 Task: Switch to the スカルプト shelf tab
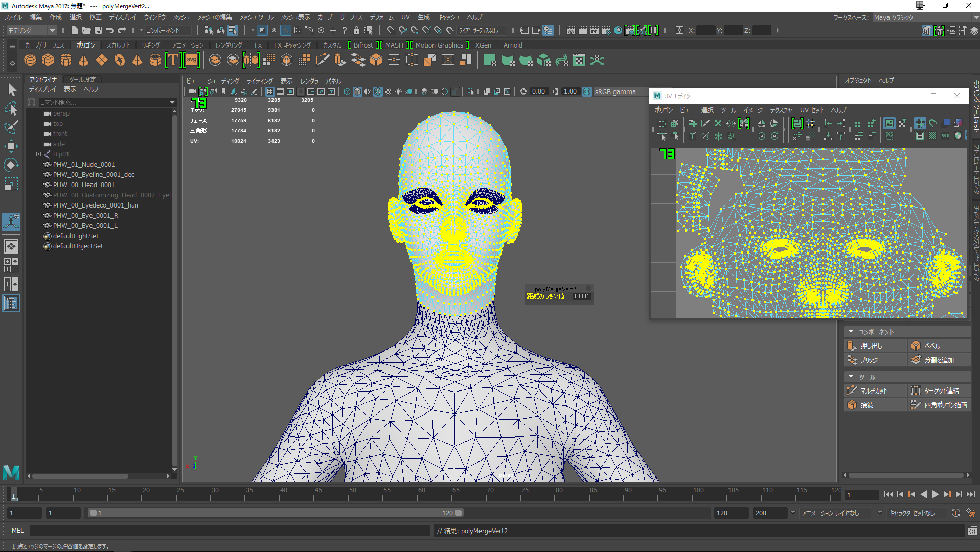point(118,45)
